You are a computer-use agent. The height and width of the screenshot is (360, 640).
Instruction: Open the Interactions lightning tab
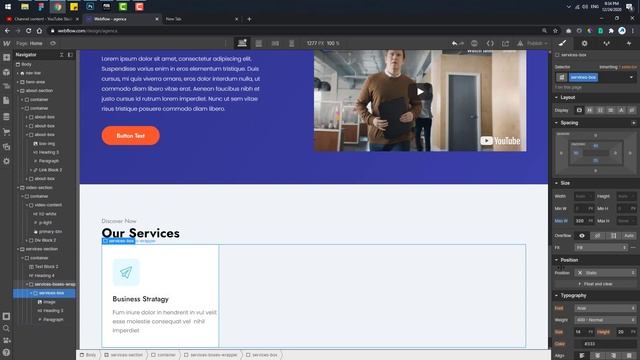click(629, 43)
